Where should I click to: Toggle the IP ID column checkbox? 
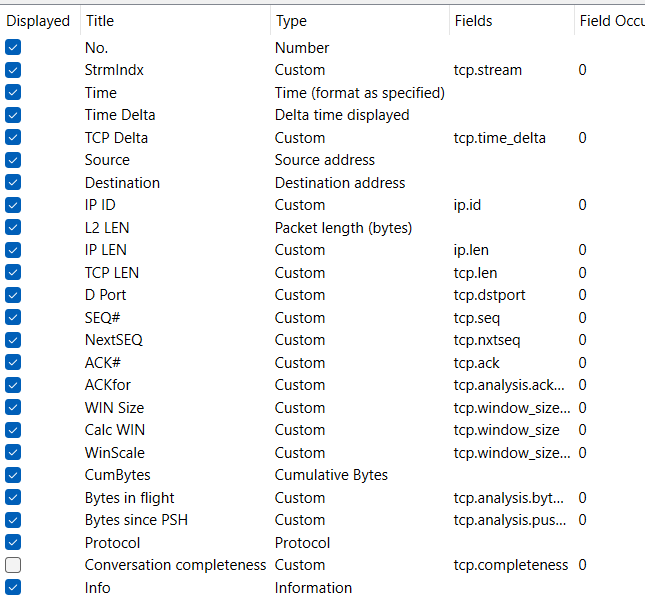coord(13,205)
